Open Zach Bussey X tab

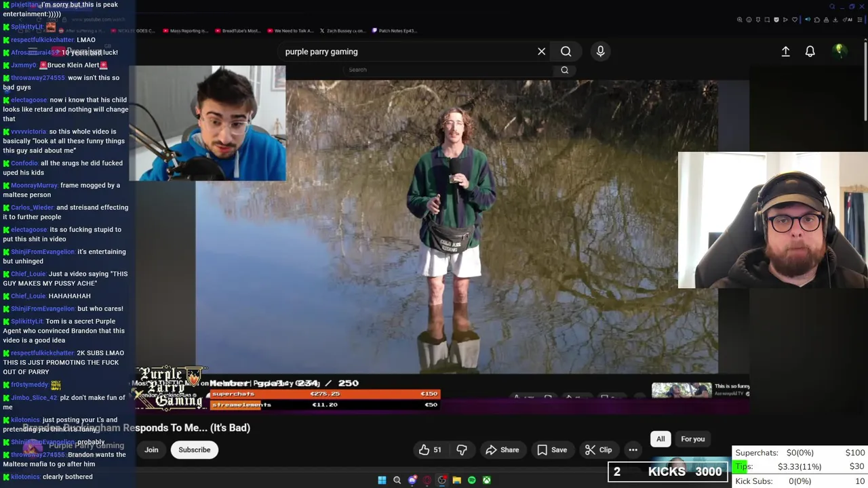click(342, 30)
